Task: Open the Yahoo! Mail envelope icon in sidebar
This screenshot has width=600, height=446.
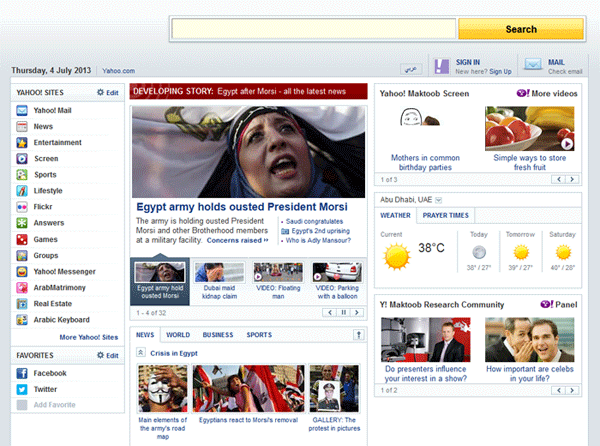Action: 22,111
